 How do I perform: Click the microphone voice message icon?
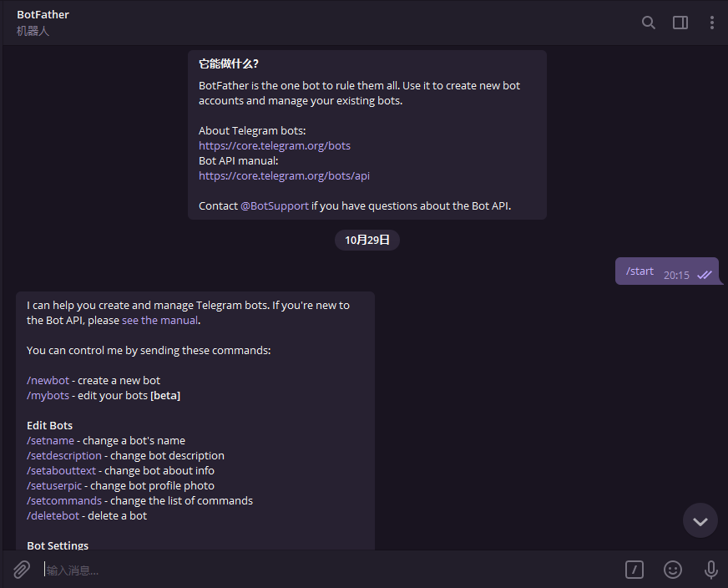(711, 570)
